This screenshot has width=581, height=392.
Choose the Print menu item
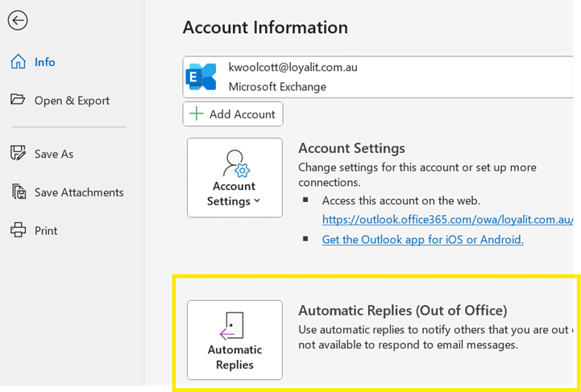(x=46, y=231)
